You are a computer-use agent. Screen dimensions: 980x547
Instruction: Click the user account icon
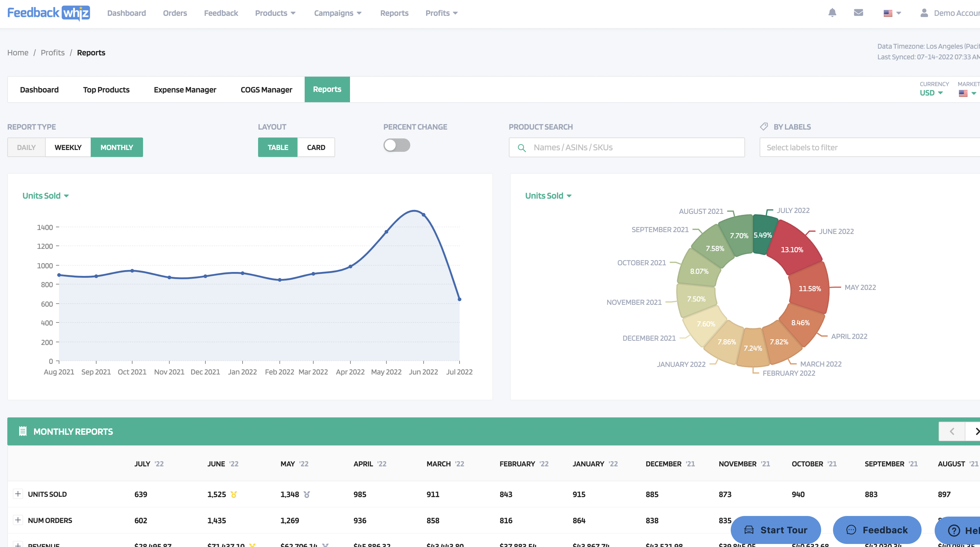[923, 13]
